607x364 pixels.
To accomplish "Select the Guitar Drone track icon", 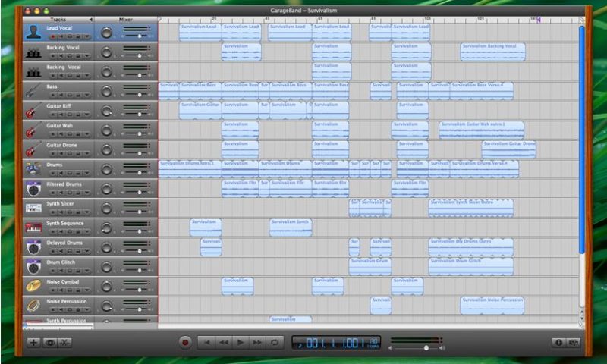I will (33, 149).
